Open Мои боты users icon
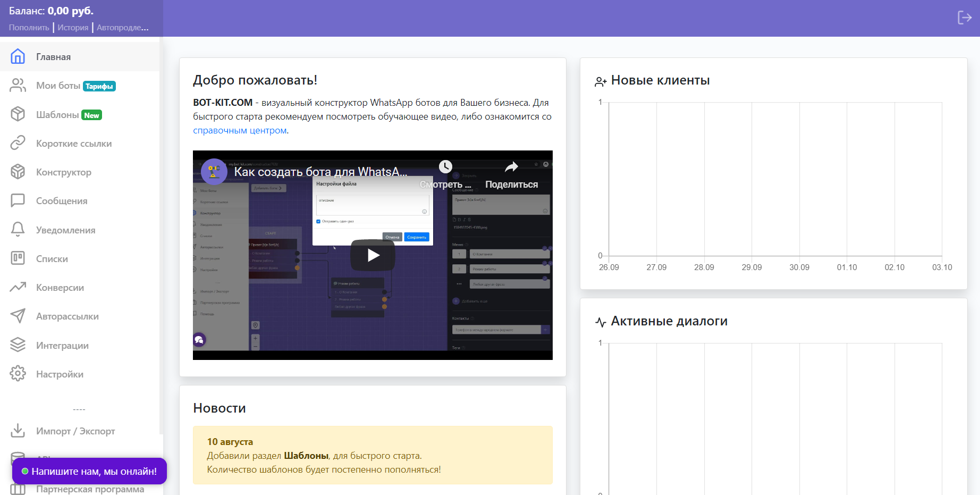The width and height of the screenshot is (980, 495). pyautogui.click(x=18, y=86)
